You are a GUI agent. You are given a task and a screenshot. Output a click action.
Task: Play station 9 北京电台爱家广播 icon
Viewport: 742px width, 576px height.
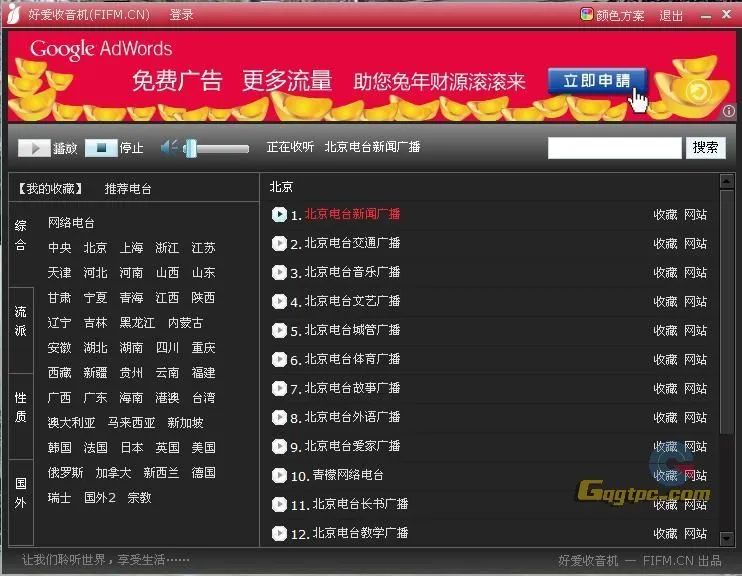[x=279, y=446]
